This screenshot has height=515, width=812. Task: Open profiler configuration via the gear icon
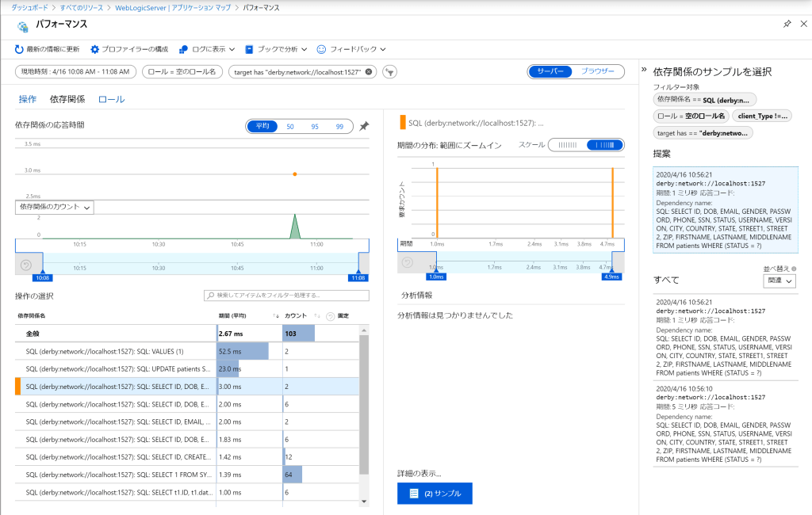pyautogui.click(x=95, y=49)
